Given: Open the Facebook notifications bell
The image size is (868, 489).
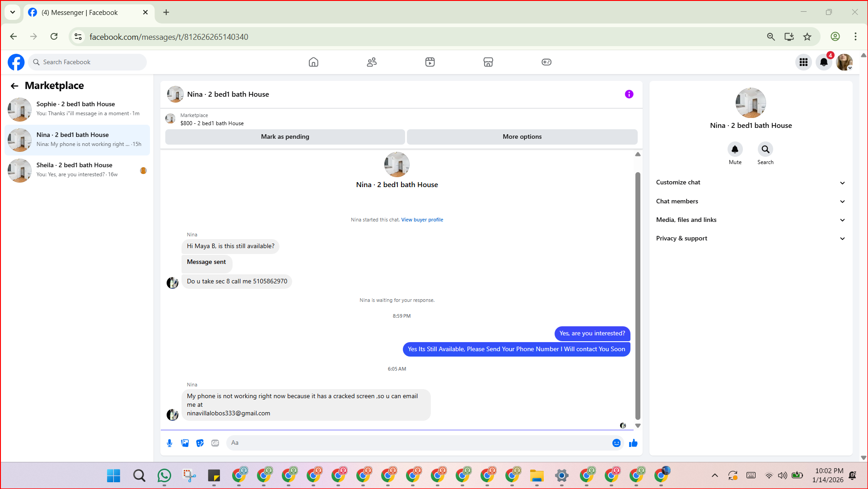Looking at the screenshot, I should tap(824, 62).
